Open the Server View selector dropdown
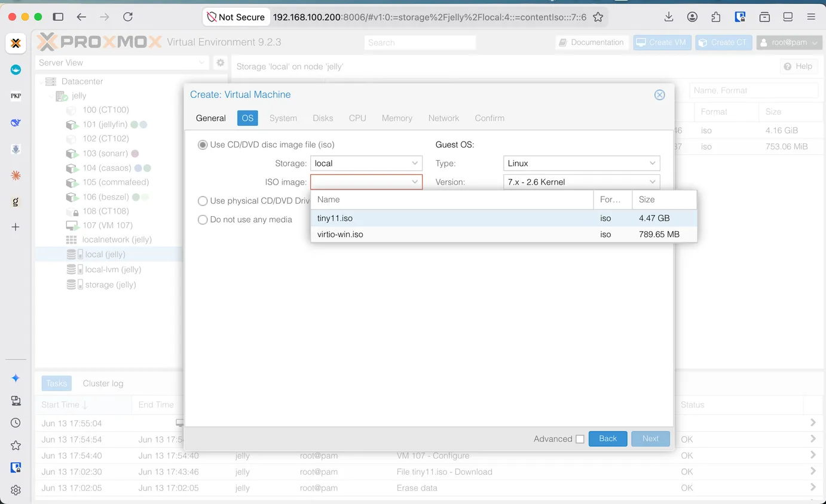Screen dimensions: 826x504 point(122,63)
